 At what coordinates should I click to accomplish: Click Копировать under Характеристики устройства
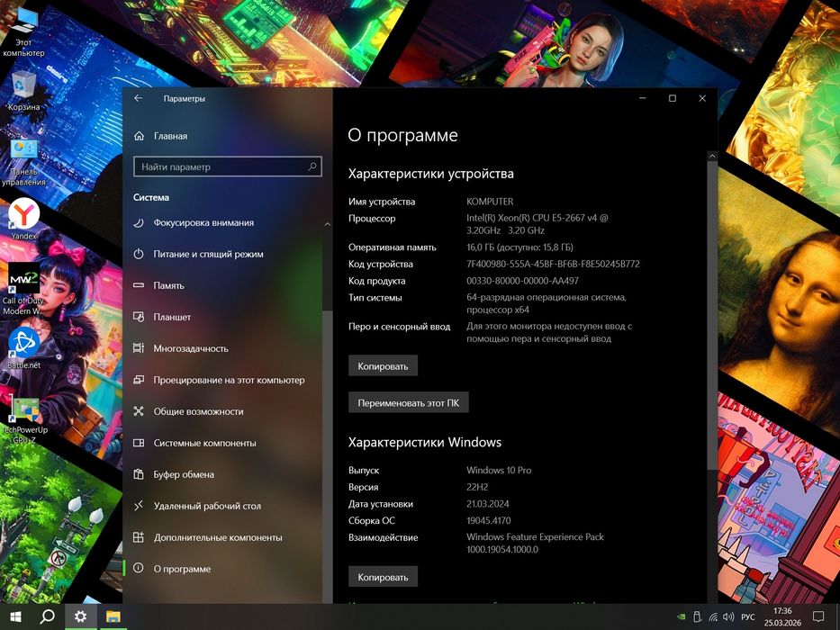point(383,366)
